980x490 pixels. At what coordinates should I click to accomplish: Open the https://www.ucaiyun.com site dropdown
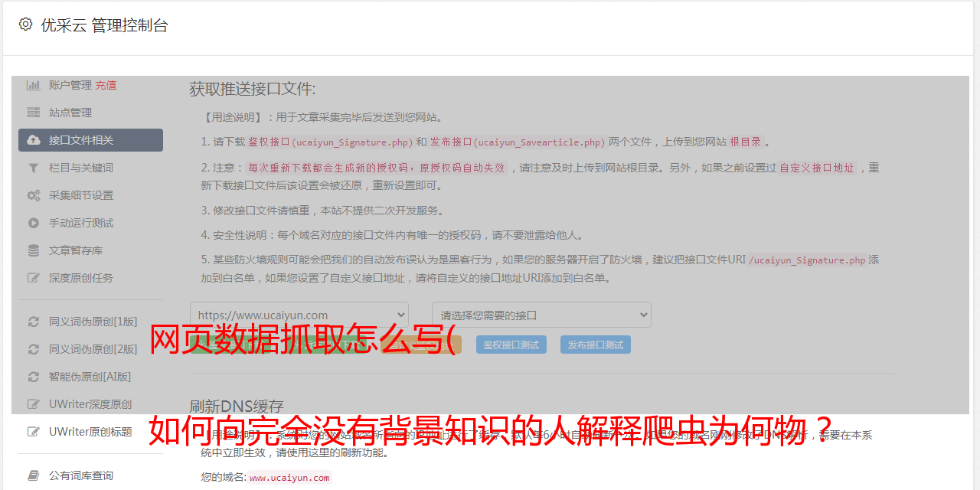coord(299,315)
